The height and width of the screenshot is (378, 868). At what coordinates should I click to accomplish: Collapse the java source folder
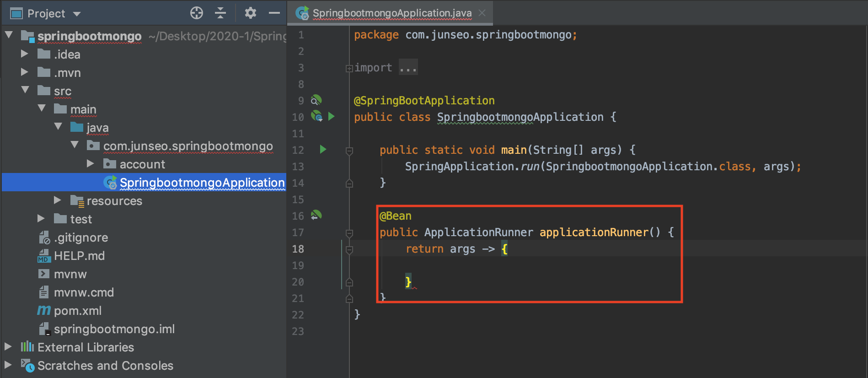(x=58, y=126)
